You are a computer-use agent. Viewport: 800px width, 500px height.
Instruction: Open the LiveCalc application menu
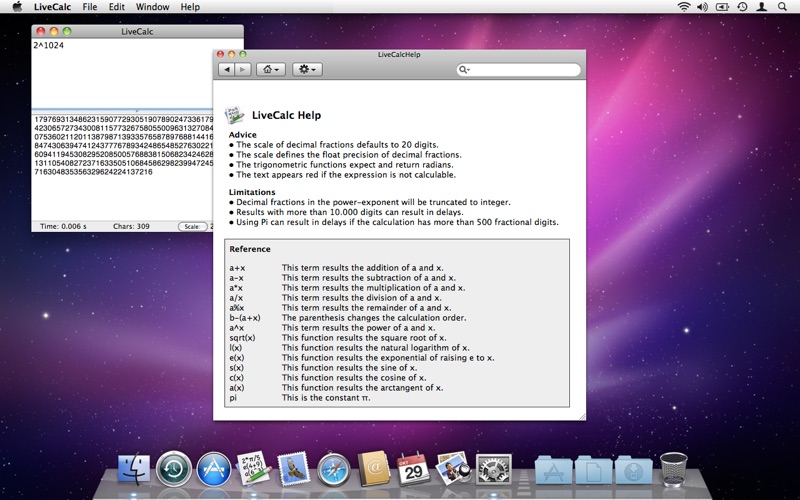[53, 7]
